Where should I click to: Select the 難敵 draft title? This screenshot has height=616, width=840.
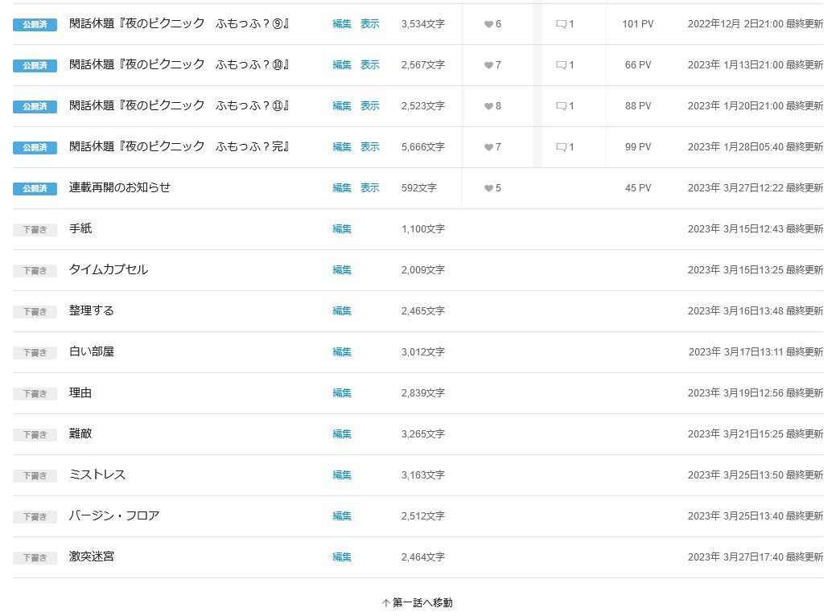click(80, 433)
